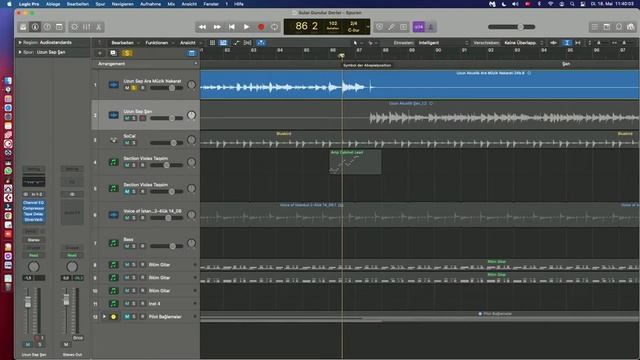Open the Loop Browser icon
Screen dimensions: 640x360
(x=619, y=27)
